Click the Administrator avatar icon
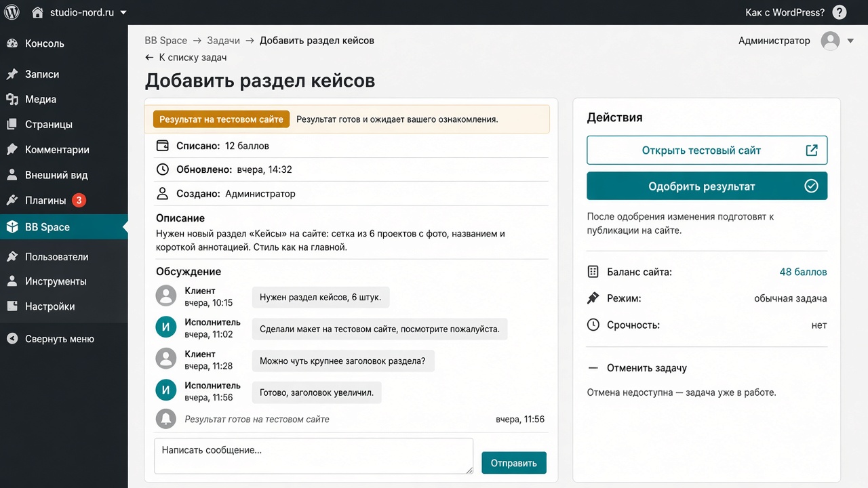 tap(830, 41)
